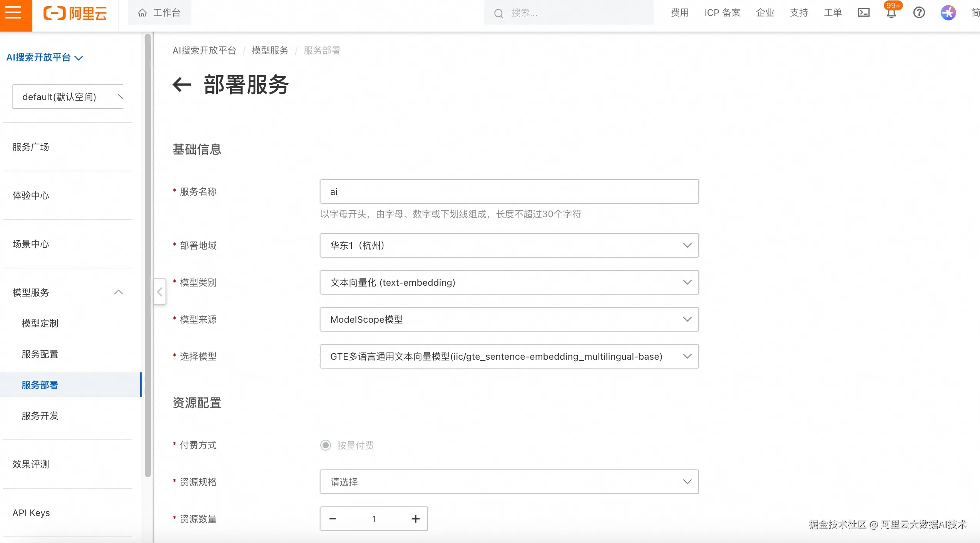This screenshot has width=980, height=543.
Task: Collapse the 模型服务 sidebar group
Action: 119,292
